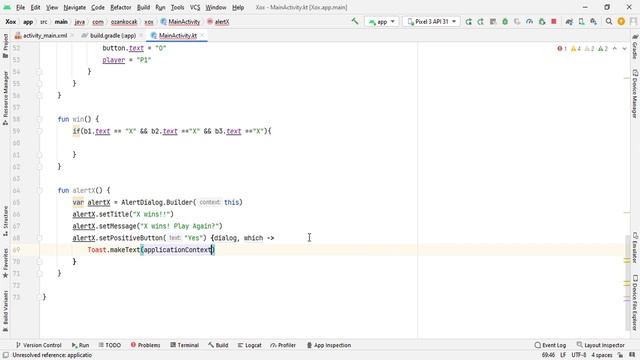
Task: Click the Attach Debugger to Android Process icon
Action: [x=542, y=22]
